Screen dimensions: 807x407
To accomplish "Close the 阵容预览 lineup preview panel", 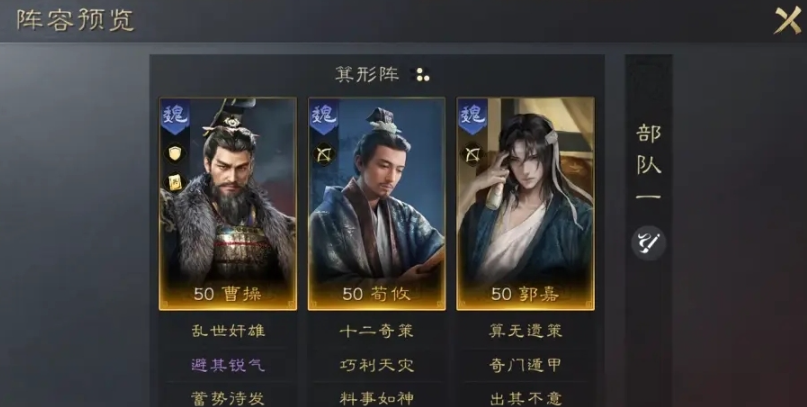I will [787, 21].
